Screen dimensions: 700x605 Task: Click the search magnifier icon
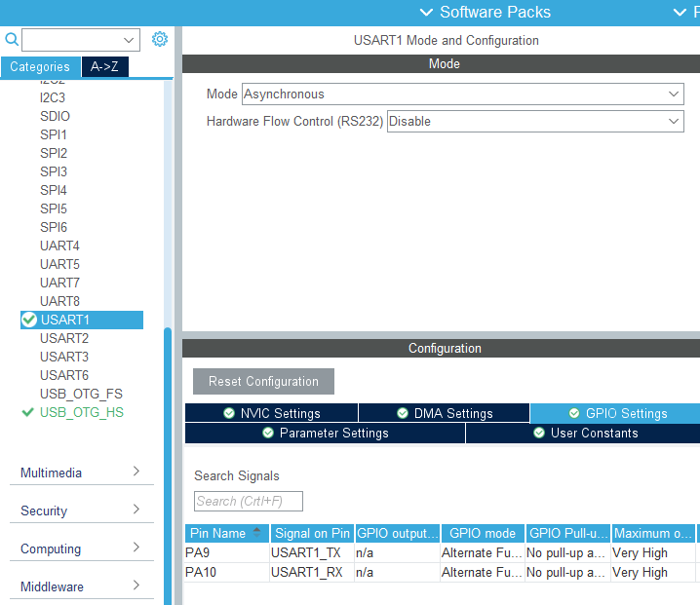coord(12,40)
